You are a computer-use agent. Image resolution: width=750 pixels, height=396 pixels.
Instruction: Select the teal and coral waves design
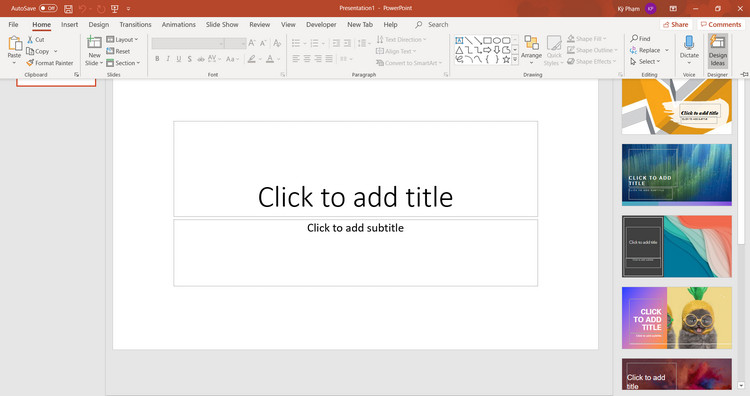677,246
